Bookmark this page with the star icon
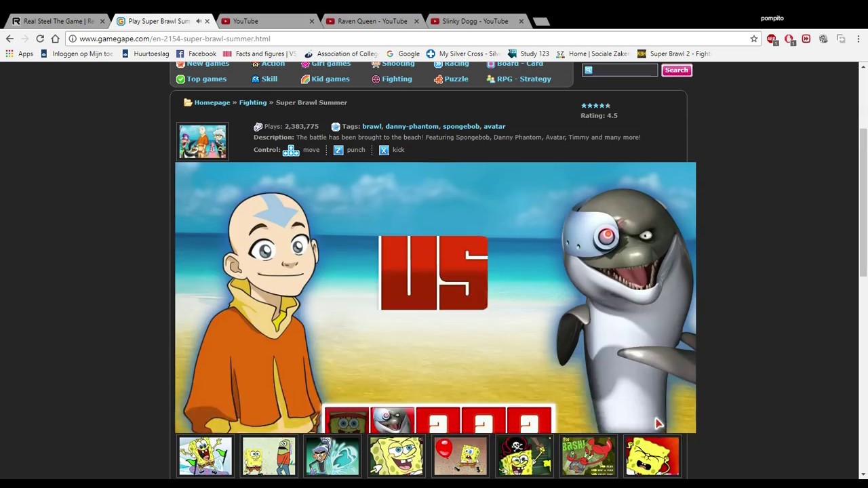Viewport: 868px width, 488px height. click(753, 39)
